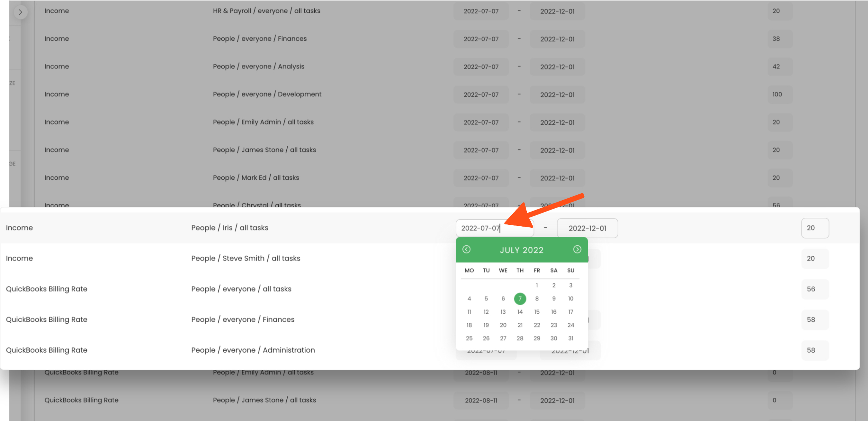Image resolution: width=868 pixels, height=421 pixels.
Task: Select July 1 in calendar
Action: [x=537, y=285]
